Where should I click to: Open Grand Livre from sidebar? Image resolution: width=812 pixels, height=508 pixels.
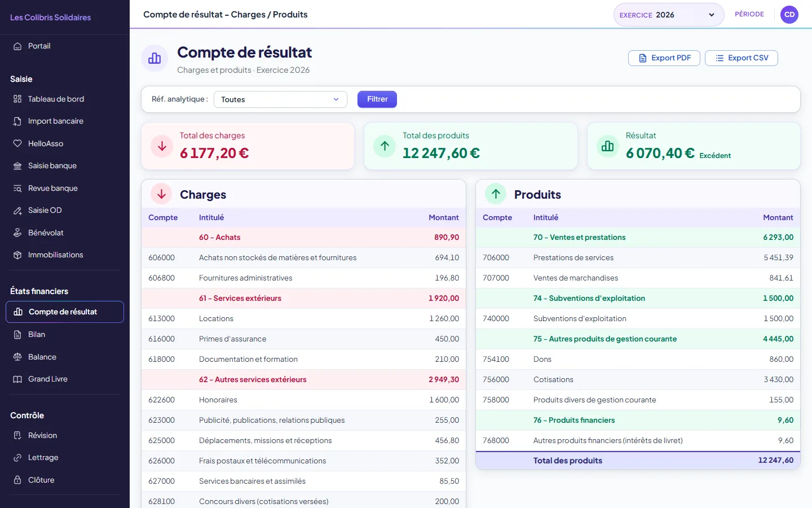[65, 379]
